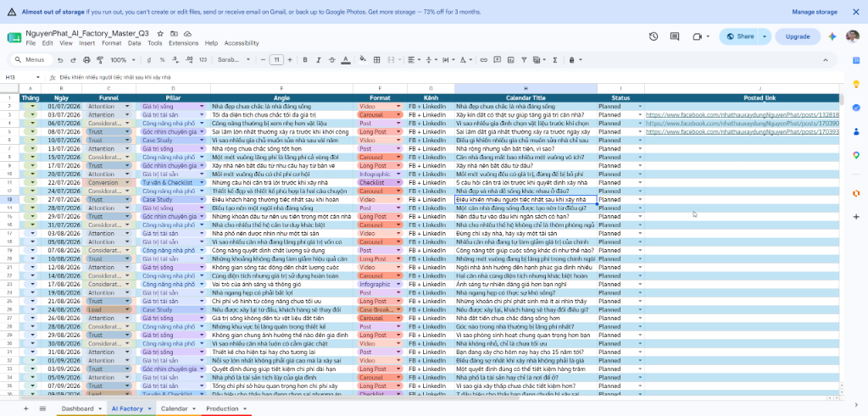
Task: Apply strikethrough formatting
Action: 331,60
